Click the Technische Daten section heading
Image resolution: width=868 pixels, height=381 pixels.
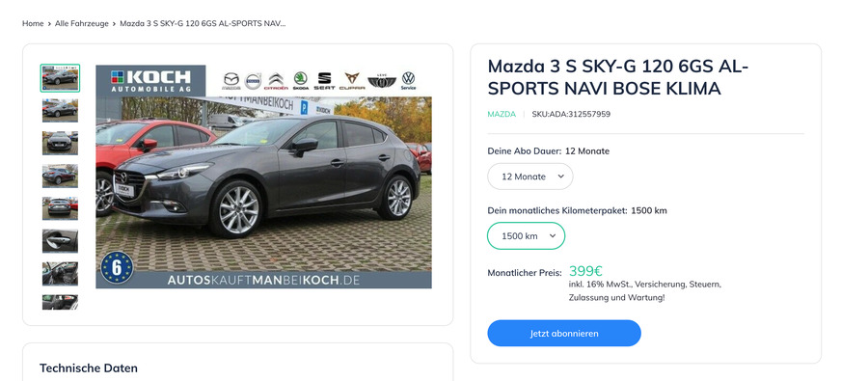point(89,368)
